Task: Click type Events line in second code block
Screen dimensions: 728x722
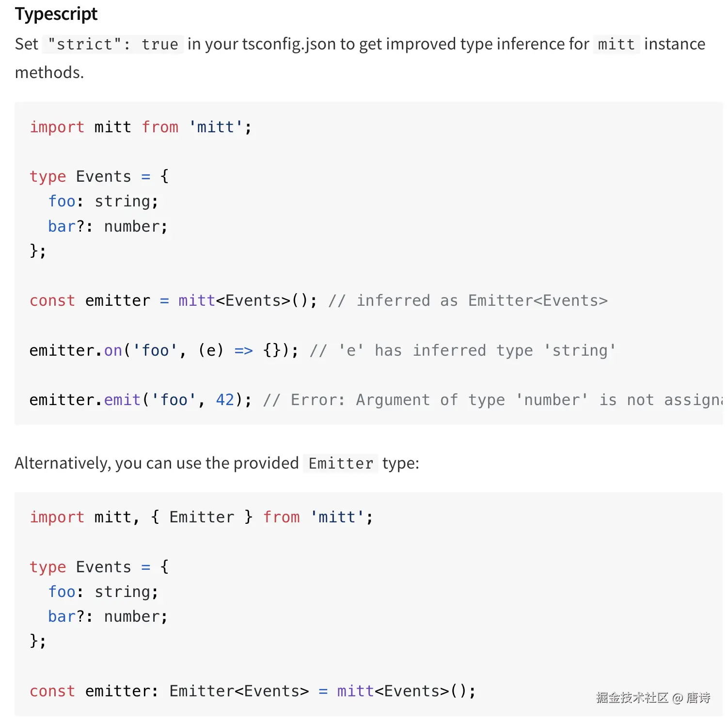Action: pos(99,566)
